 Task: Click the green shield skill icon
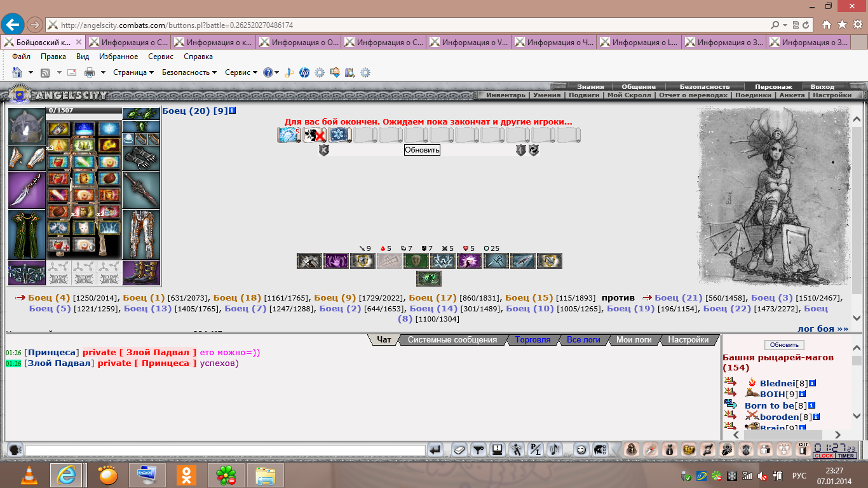coord(416,261)
